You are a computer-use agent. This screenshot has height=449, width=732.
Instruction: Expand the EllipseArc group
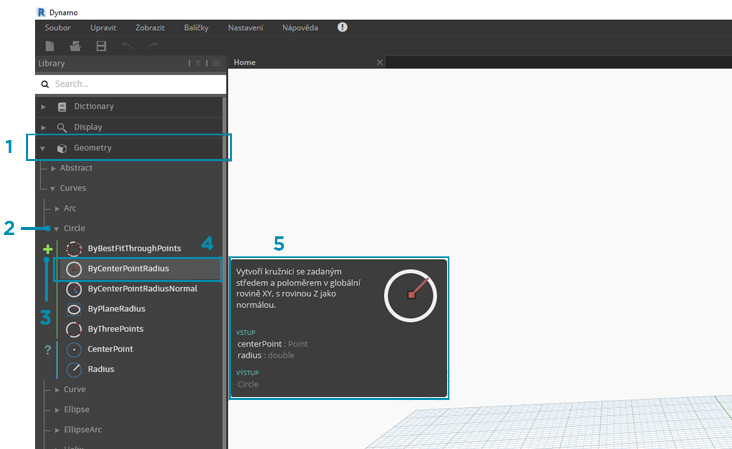(x=57, y=430)
